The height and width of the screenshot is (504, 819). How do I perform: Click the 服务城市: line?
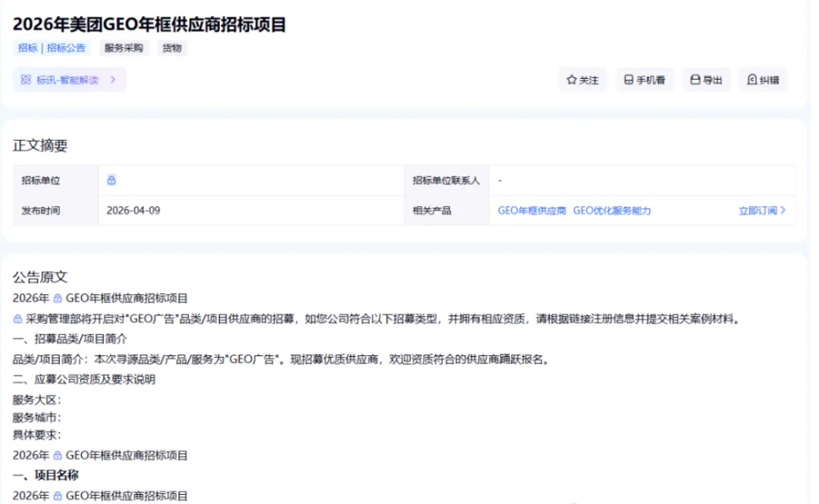click(x=36, y=418)
